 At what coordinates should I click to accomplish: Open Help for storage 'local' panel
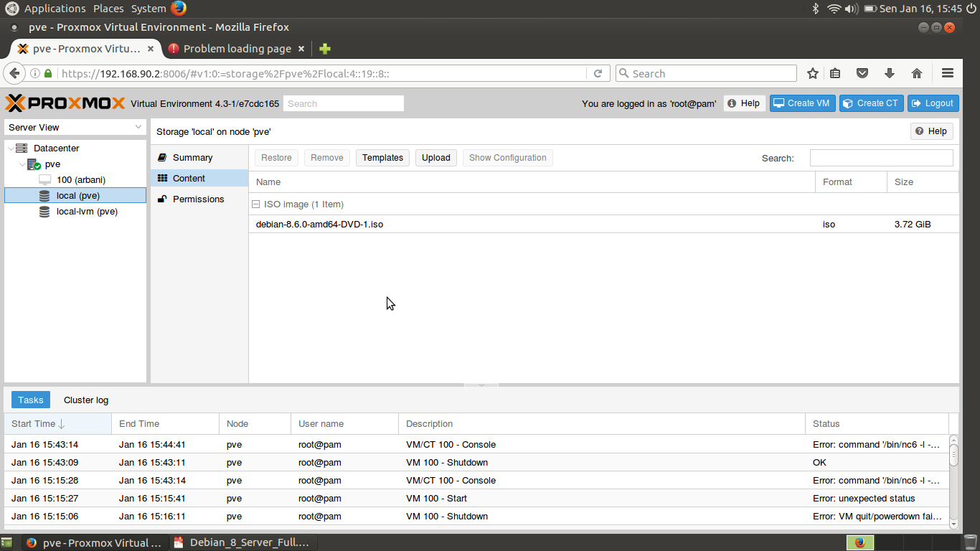(932, 131)
